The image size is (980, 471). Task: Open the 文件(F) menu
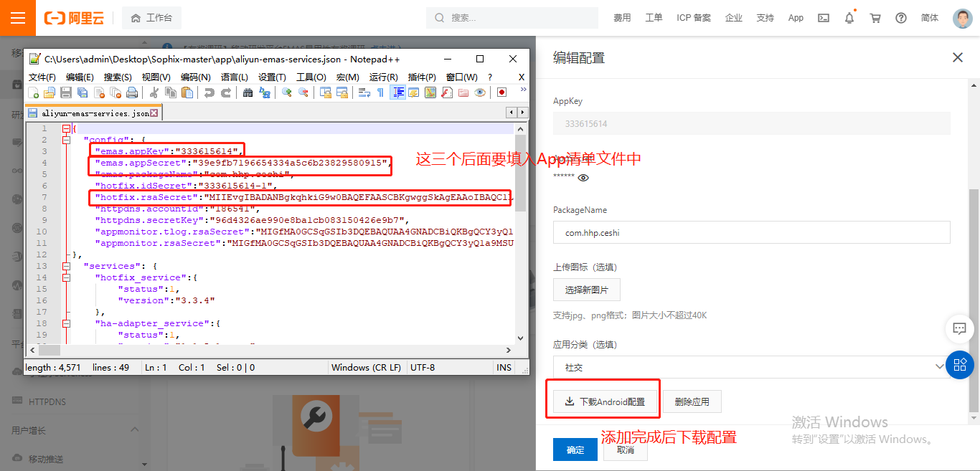tap(42, 77)
